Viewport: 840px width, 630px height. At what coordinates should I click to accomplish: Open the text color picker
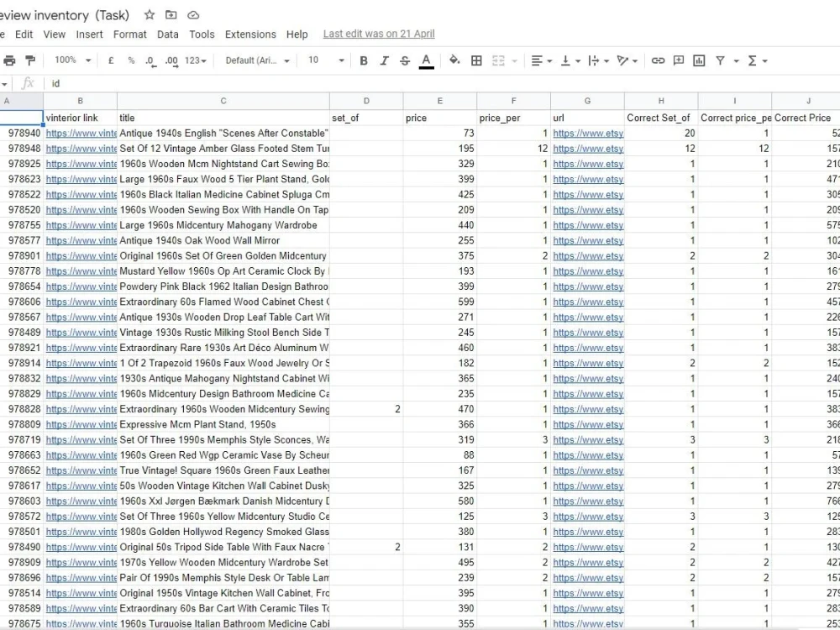click(427, 60)
